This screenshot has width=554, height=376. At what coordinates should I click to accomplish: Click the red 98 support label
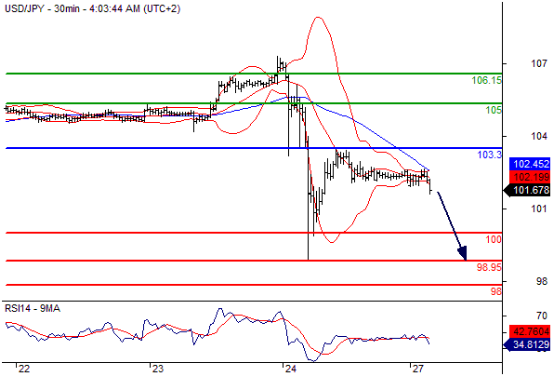[x=496, y=292]
